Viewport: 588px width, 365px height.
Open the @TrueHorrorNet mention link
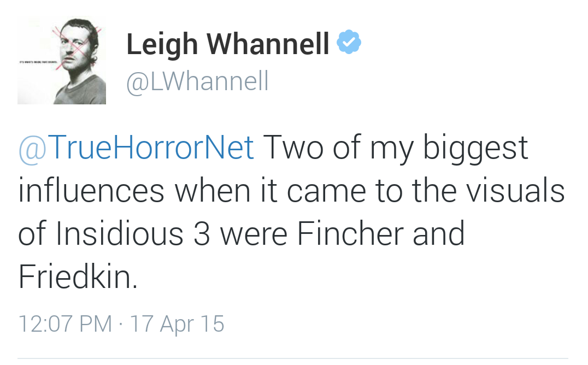pos(136,147)
